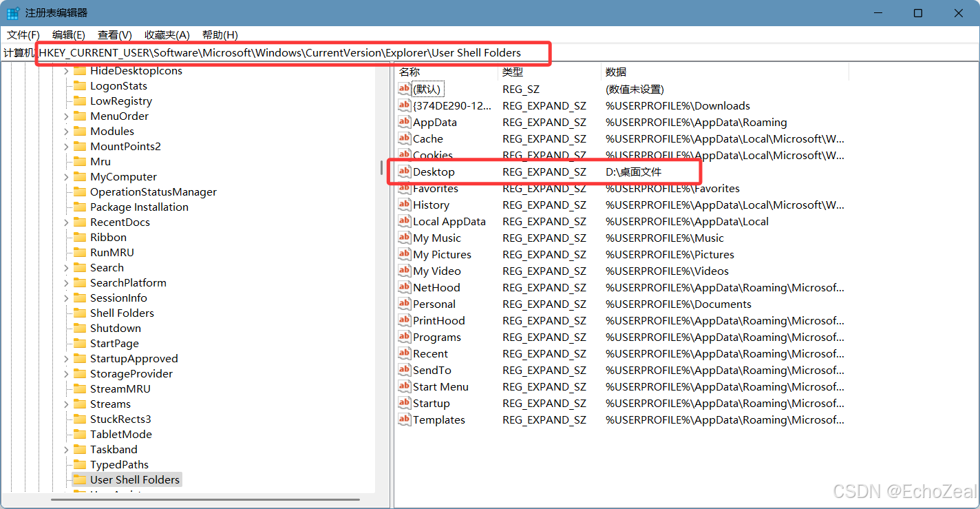Viewport: 980px width, 509px height.
Task: Select the TypedPaths folder icon
Action: coord(79,465)
